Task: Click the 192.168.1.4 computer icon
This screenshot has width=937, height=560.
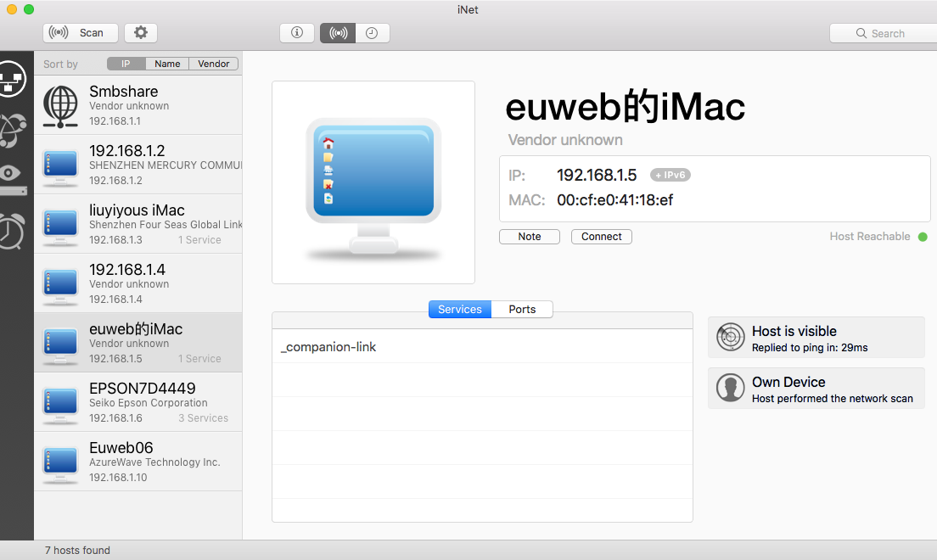Action: pyautogui.click(x=60, y=286)
